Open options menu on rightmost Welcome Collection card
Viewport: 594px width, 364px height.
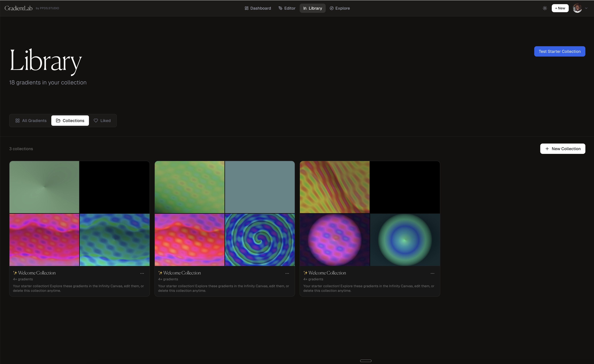[x=432, y=273]
